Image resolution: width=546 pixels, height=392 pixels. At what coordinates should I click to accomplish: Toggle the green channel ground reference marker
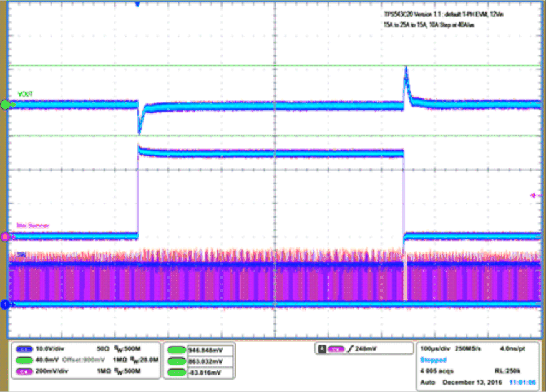[4, 105]
